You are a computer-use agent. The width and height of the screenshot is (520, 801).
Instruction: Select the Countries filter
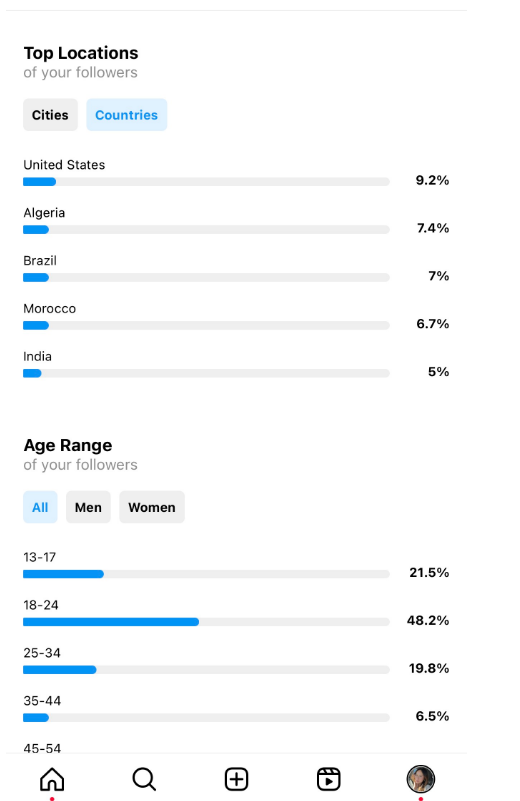point(127,115)
